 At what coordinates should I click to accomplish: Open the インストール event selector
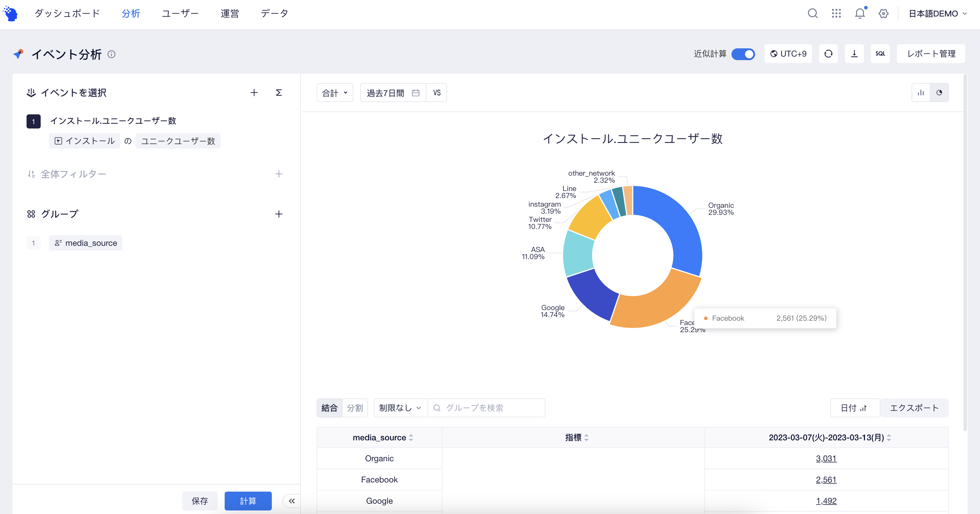pos(84,141)
